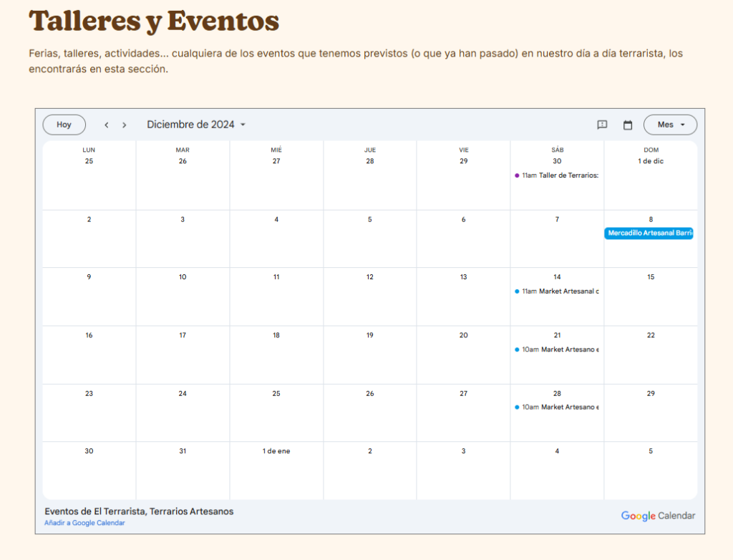Screen dimensions: 733x560
Task: Click the blue dot beside Market Artesanal on the 14th
Action: (517, 291)
